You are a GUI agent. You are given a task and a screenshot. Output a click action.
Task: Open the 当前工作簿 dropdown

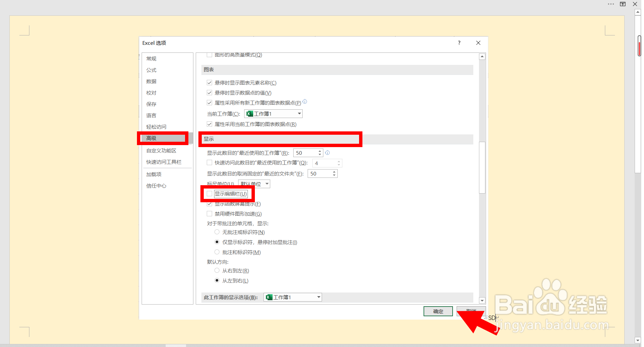273,114
